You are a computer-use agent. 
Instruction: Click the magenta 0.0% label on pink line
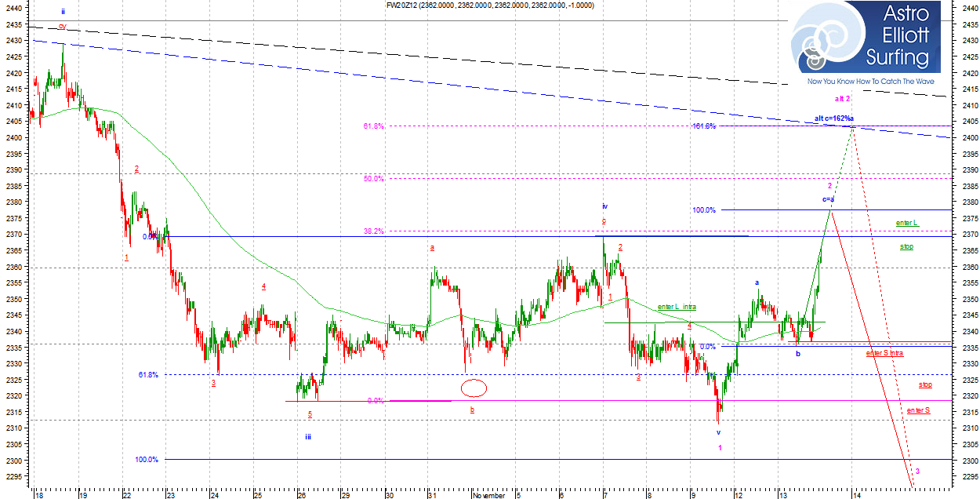point(376,401)
